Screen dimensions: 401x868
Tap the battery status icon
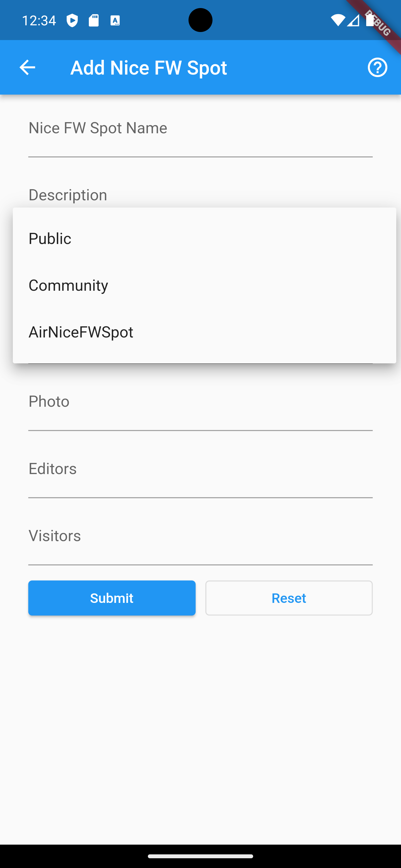coord(370,21)
